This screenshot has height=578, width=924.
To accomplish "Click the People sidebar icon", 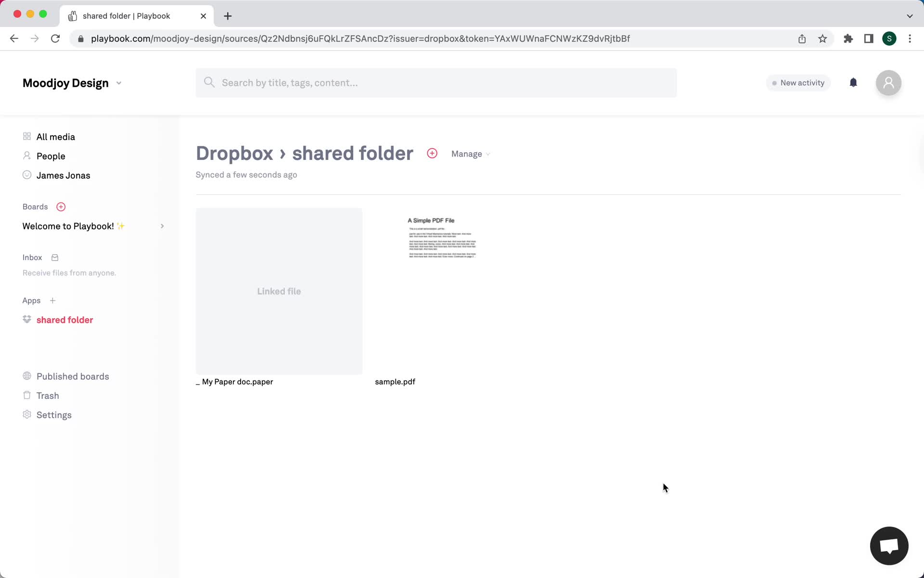I will point(26,156).
